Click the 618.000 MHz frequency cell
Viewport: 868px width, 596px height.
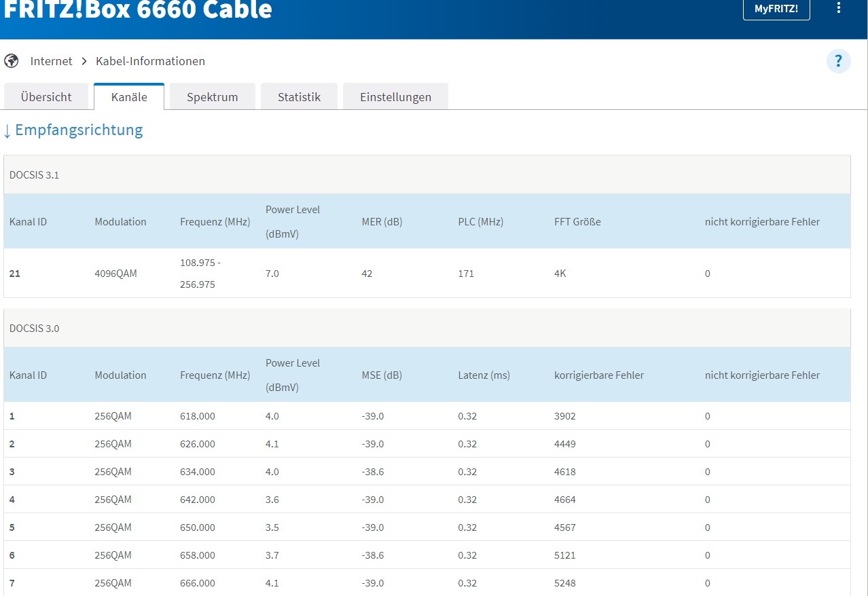(x=198, y=416)
